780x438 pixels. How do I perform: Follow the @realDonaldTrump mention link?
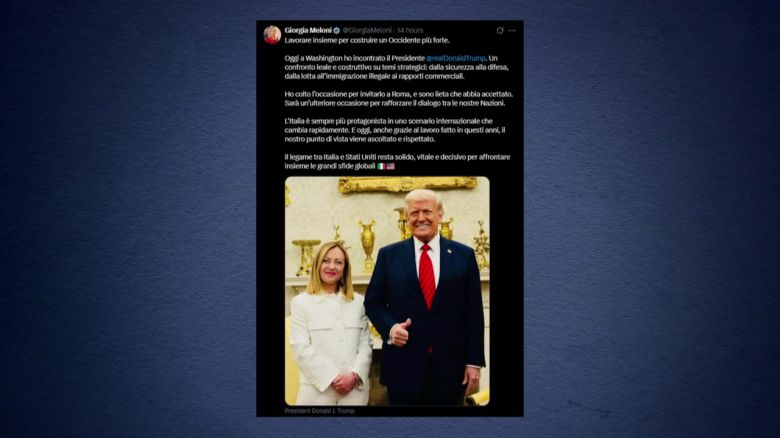(456, 58)
